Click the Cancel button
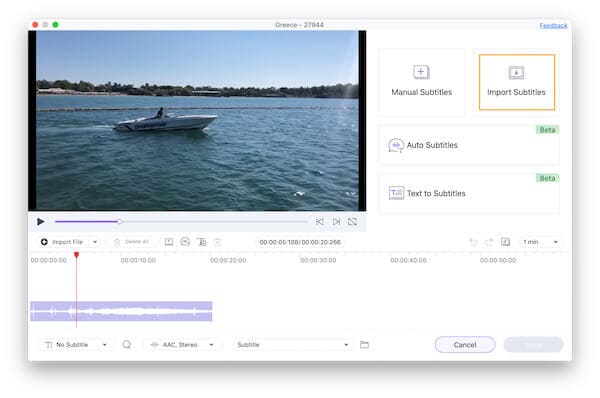 click(465, 345)
